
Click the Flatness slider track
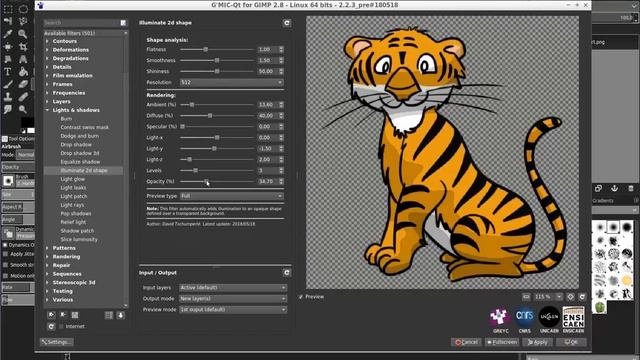217,49
